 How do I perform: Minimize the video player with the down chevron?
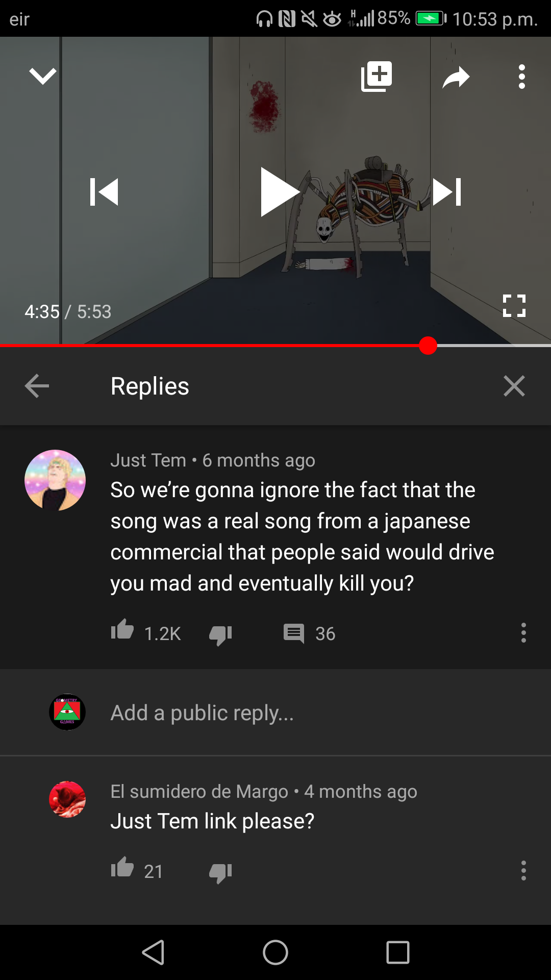(43, 76)
